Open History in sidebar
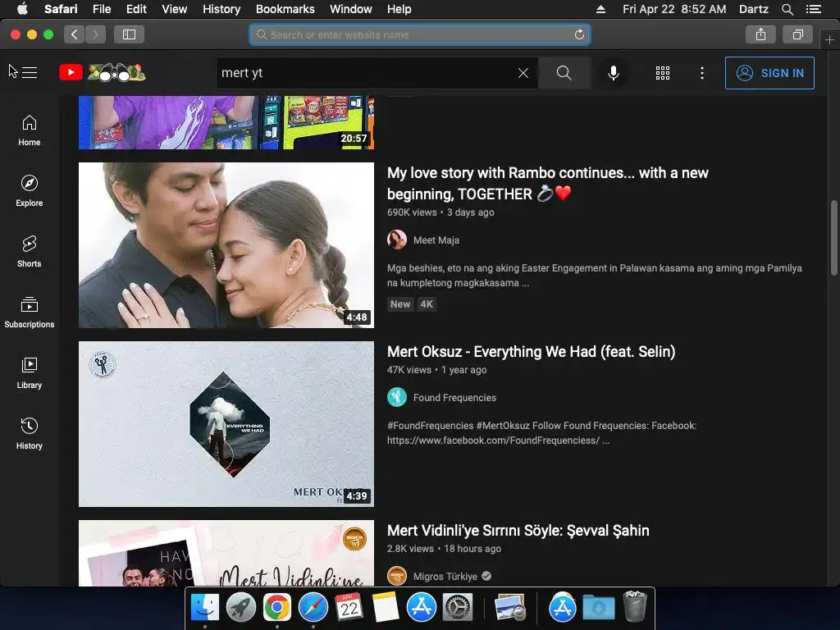 click(29, 433)
